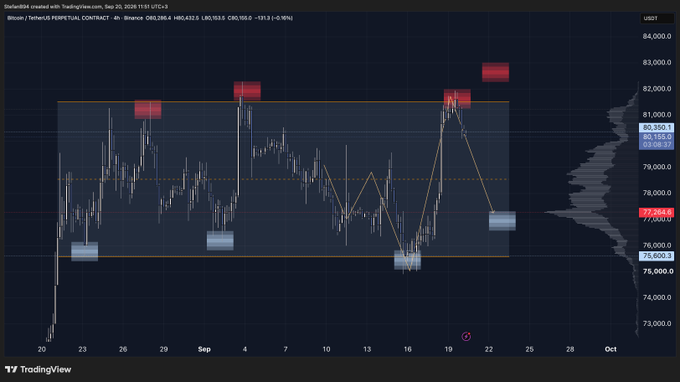This screenshot has width=680, height=382.
Task: Click the 80,350.1 price label on axis
Action: pos(657,127)
